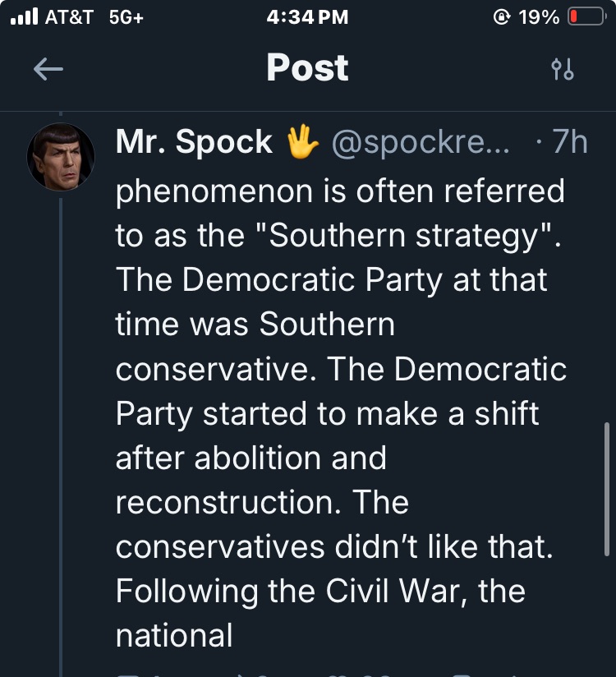
Task: Tap "conservatives didn't like that" sentence
Action: coord(334,547)
